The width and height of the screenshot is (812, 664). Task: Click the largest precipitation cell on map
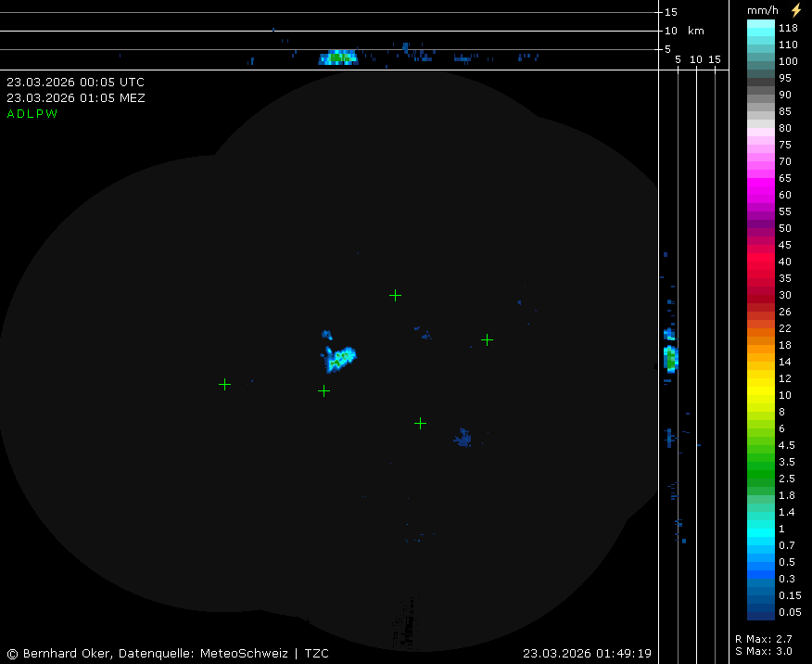pos(340,358)
